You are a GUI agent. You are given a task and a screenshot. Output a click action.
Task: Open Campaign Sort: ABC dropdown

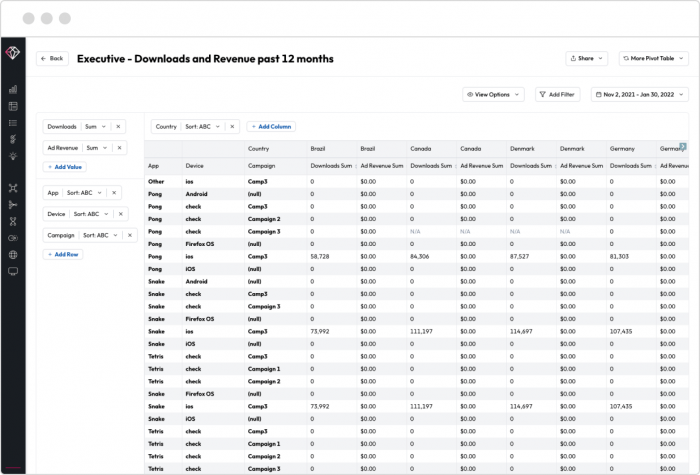100,235
